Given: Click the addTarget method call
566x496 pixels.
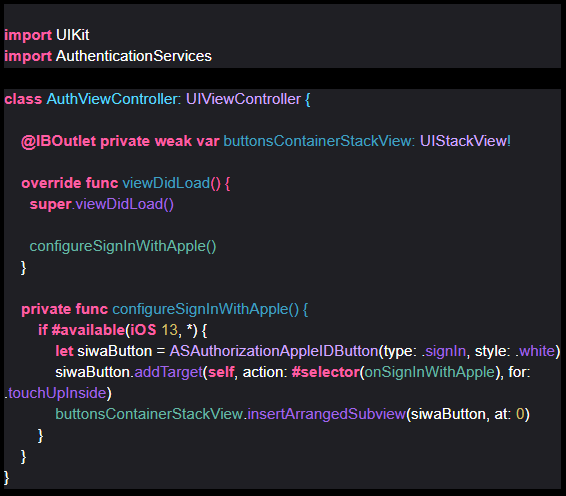Looking at the screenshot, I should click(x=168, y=372).
